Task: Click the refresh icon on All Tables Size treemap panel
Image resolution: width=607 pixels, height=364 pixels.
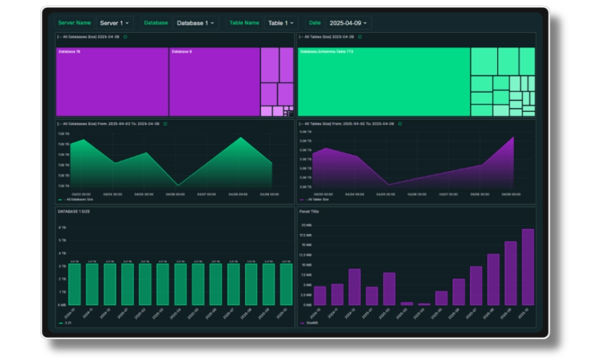Action: tap(360, 37)
